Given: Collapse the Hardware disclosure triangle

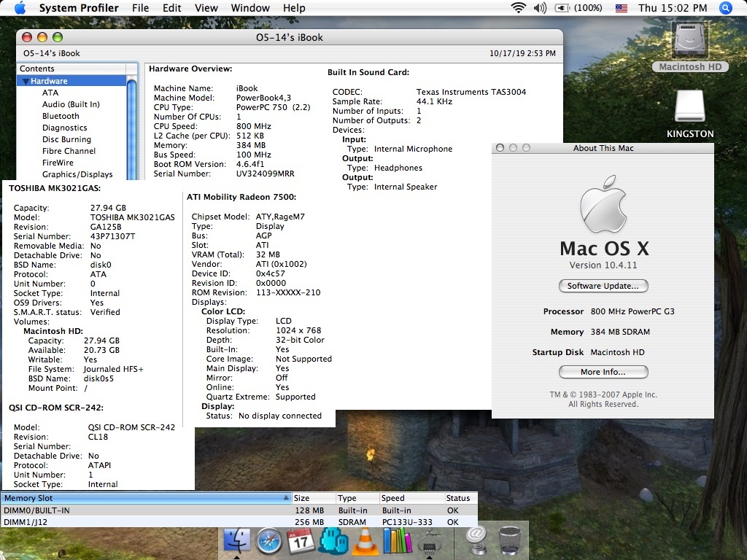Looking at the screenshot, I should (26, 82).
